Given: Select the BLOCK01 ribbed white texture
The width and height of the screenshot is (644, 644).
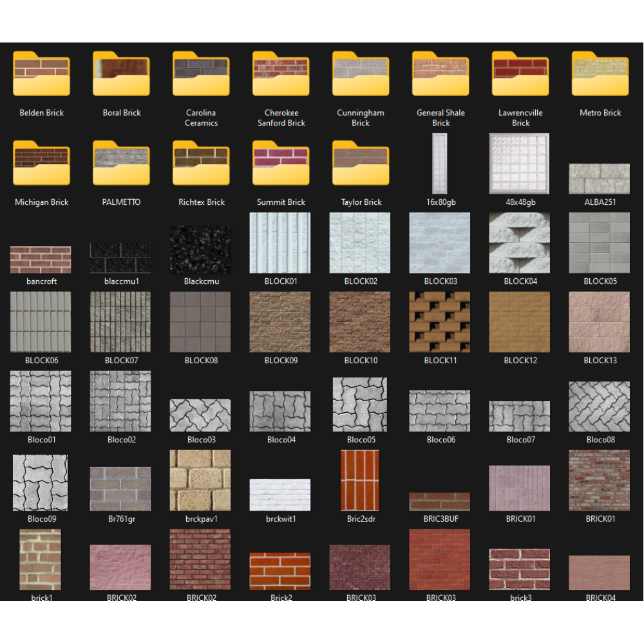Looking at the screenshot, I should (x=280, y=243).
